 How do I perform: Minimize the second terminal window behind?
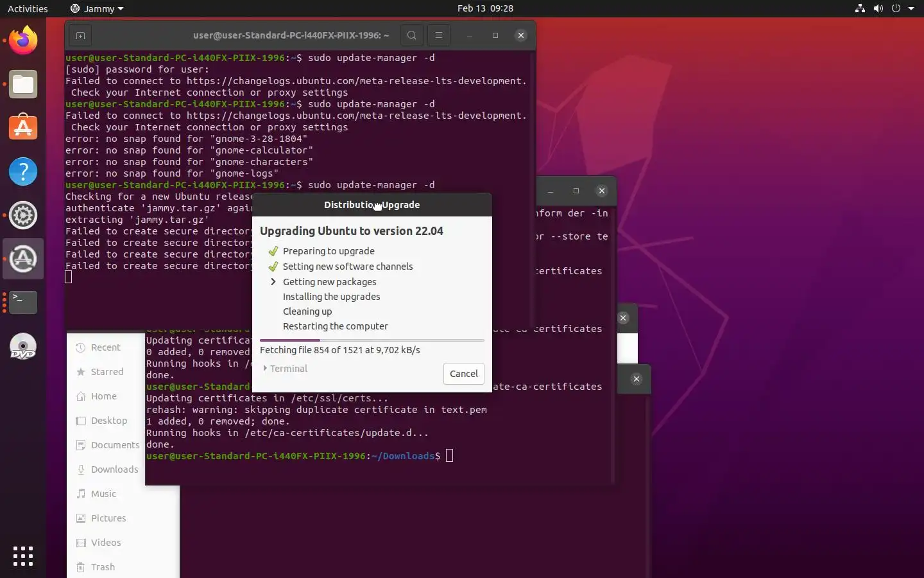(551, 191)
